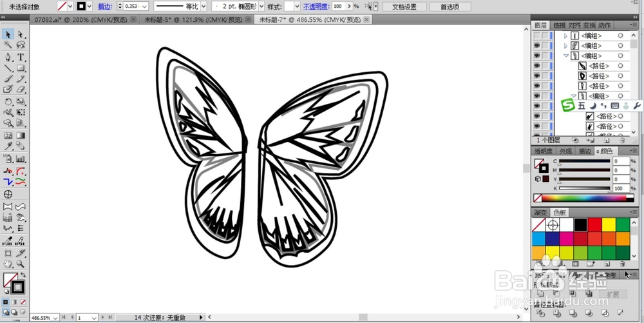Select the Selection (black arrow) tool

click(x=8, y=35)
